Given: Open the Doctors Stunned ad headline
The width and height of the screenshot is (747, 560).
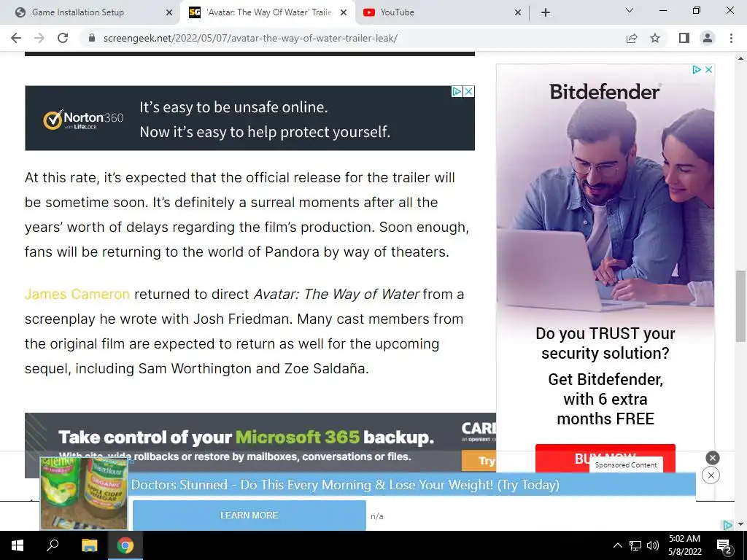Looking at the screenshot, I should click(x=345, y=485).
